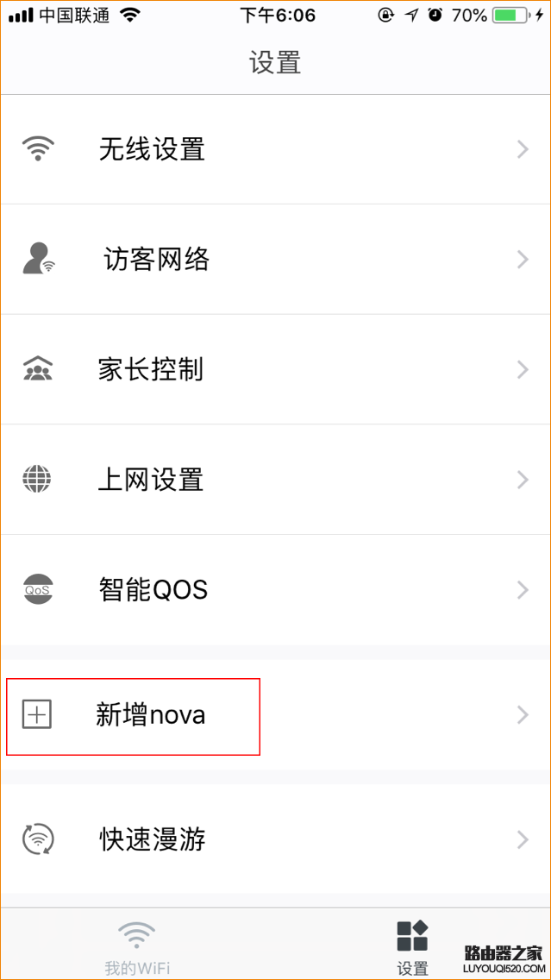Image resolution: width=551 pixels, height=980 pixels.
Task: Tap the fast roaming circular arrows icon
Action: pyautogui.click(x=37, y=839)
